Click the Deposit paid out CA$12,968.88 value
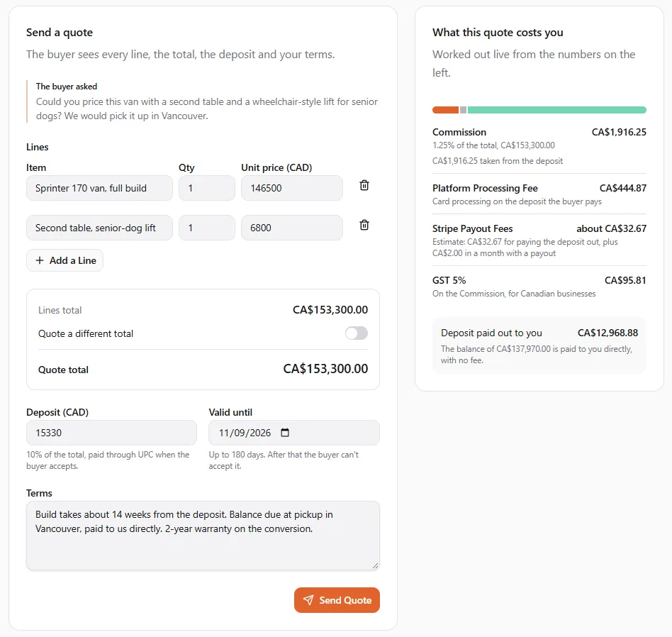Viewport: 672px width, 637px height. point(607,333)
